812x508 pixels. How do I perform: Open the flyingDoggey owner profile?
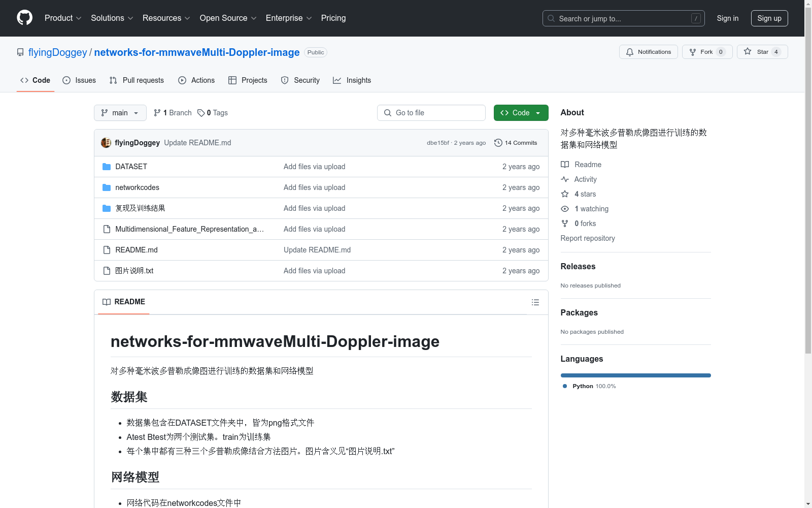(x=57, y=52)
